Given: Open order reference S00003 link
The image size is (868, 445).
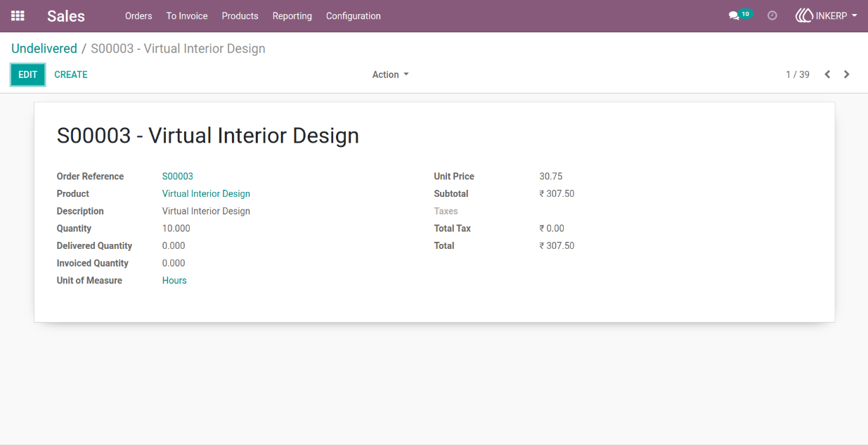Looking at the screenshot, I should 178,176.
